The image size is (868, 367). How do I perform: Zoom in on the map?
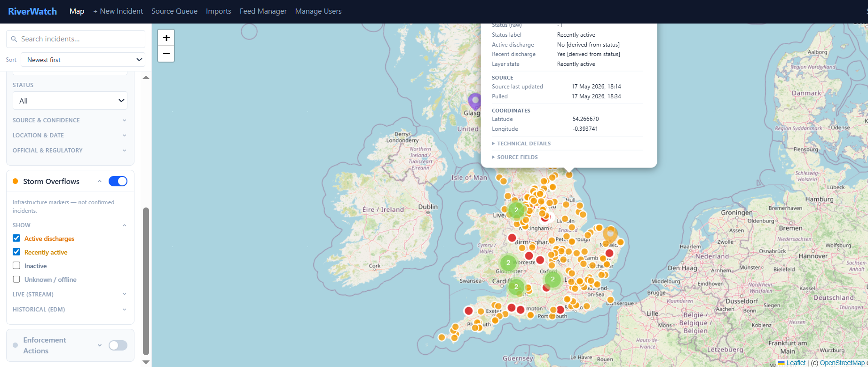click(166, 38)
